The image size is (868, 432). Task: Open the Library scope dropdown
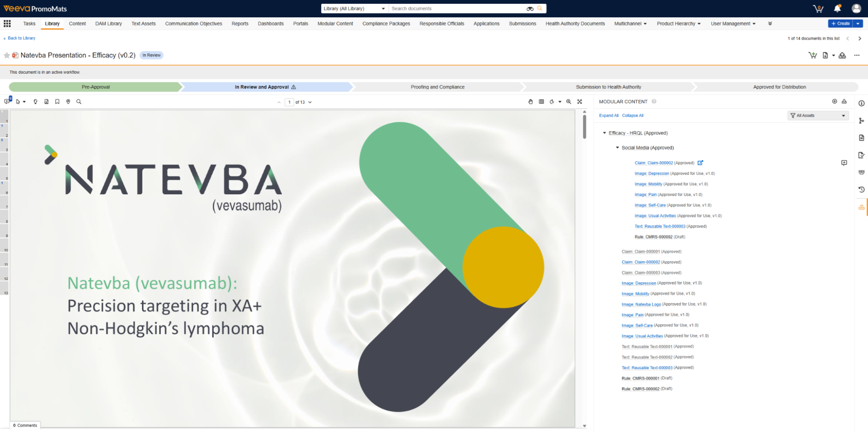354,9
